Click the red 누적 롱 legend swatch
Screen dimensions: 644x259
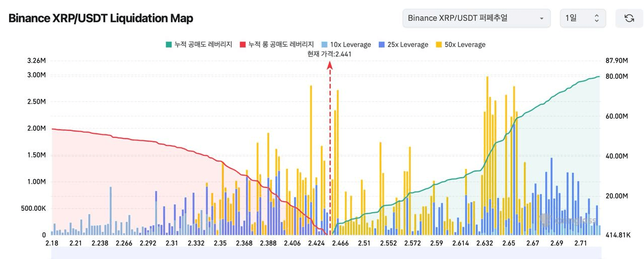(243, 44)
